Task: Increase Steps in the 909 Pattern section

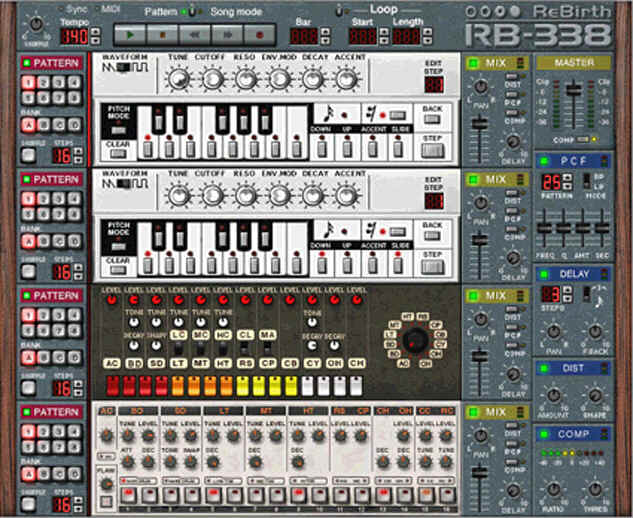Action: (x=78, y=500)
